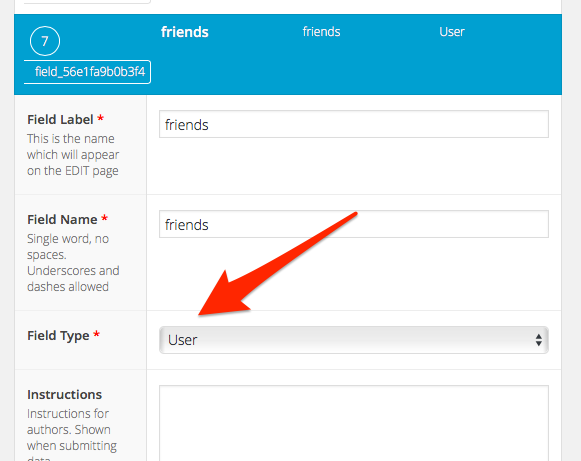This screenshot has height=461, width=581.
Task: Click the friends field name in blue header
Action: pos(321,31)
